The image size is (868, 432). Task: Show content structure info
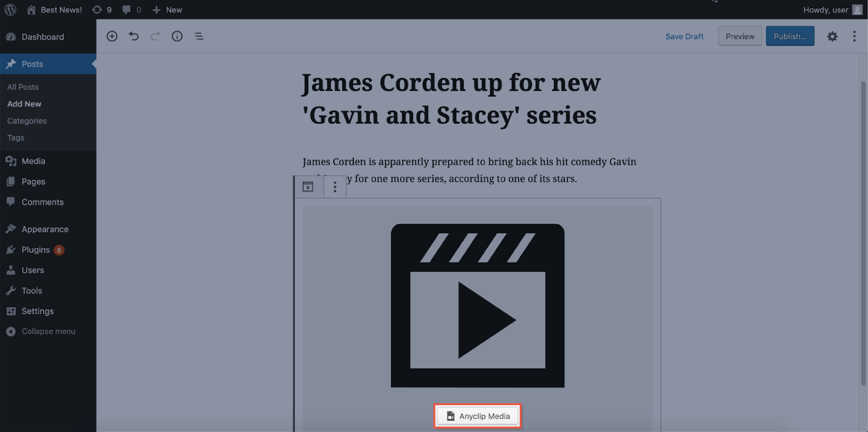tap(177, 36)
